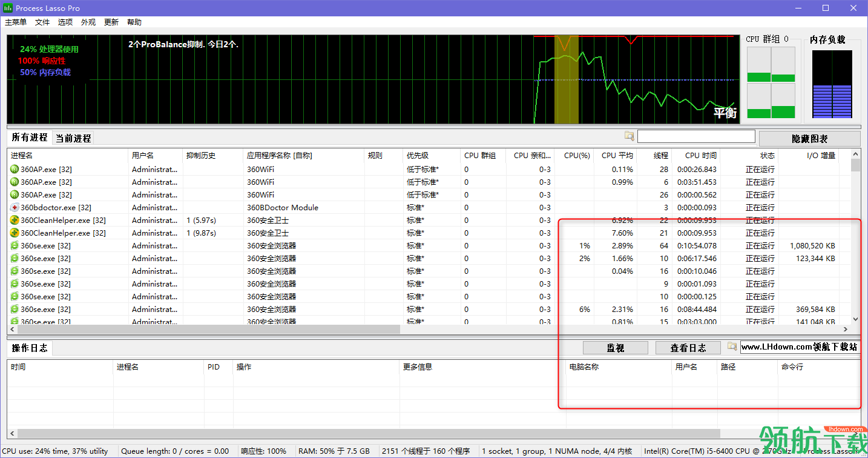Click the Queue length status bar entry
The width and height of the screenshot is (868, 458).
(x=175, y=451)
